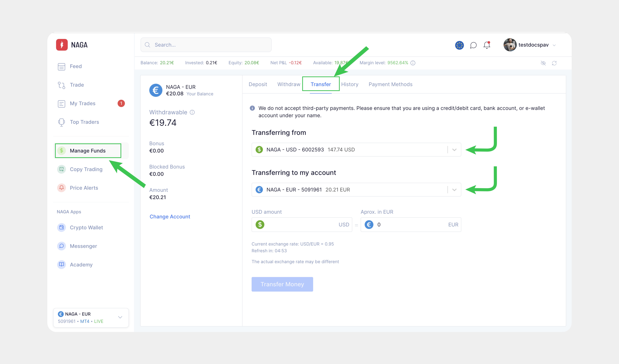The image size is (619, 364).
Task: Click the Messenger label in NAGA Apps
Action: [x=83, y=246]
